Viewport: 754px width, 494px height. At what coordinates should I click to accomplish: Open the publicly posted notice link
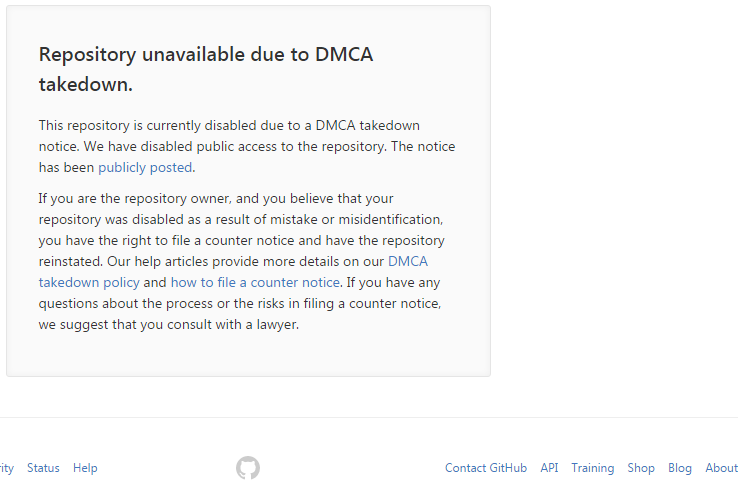tap(145, 168)
